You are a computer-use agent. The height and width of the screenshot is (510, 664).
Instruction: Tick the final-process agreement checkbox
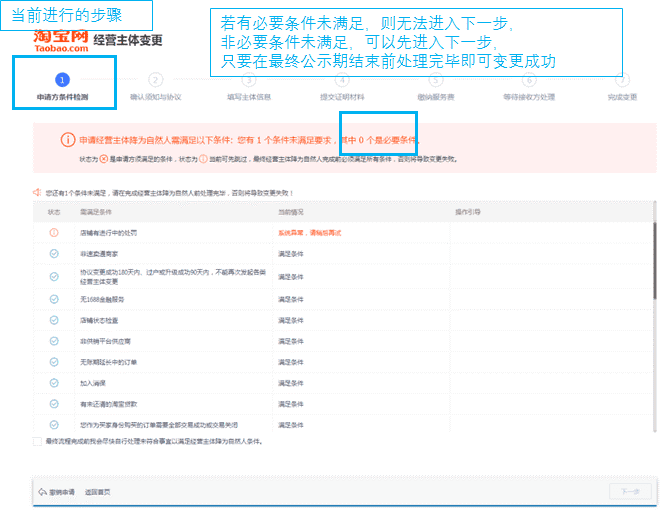point(38,440)
